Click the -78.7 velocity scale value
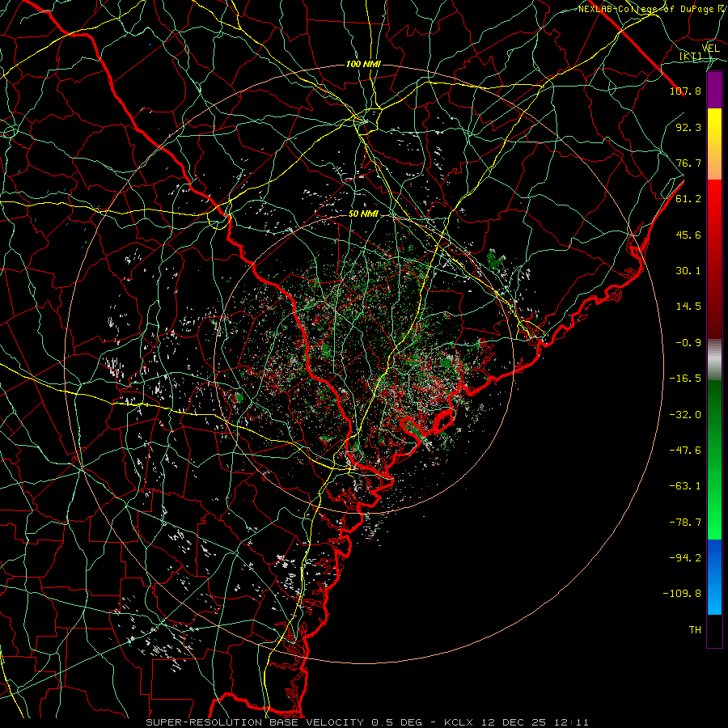 coord(685,523)
